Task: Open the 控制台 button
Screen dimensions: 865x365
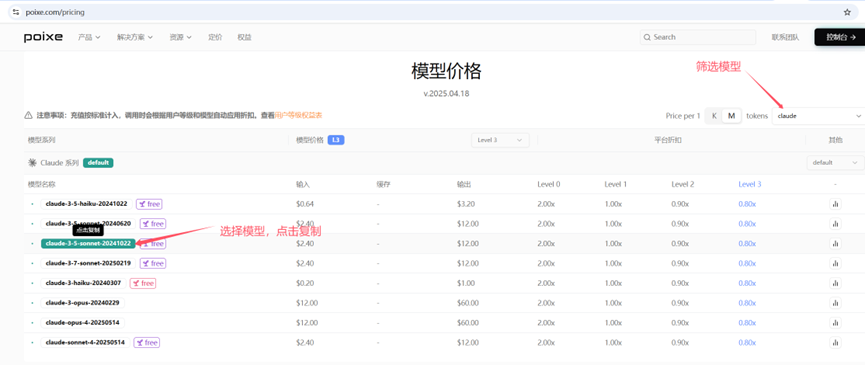Action: pyautogui.click(x=841, y=37)
